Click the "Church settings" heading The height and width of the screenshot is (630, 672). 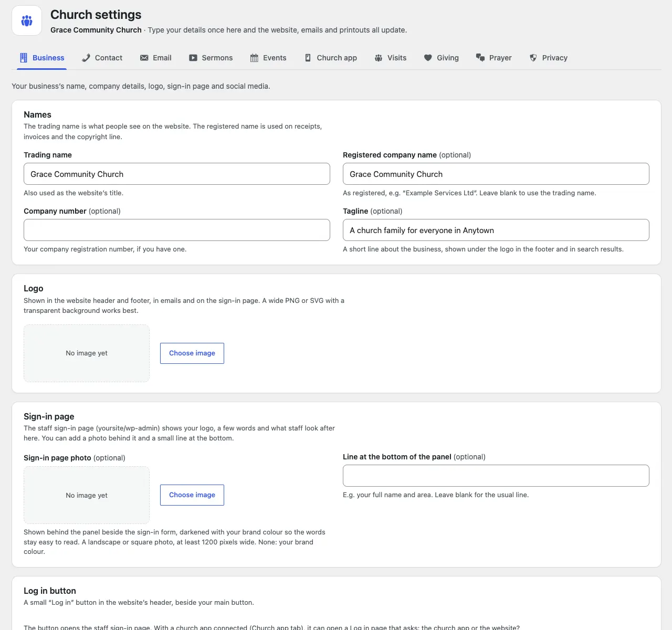(x=96, y=15)
